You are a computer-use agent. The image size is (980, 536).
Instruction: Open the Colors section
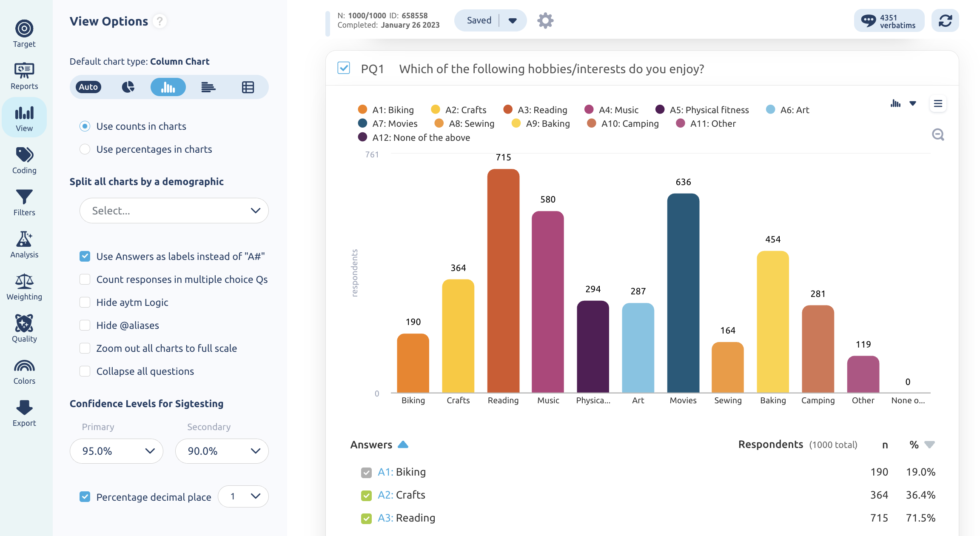pyautogui.click(x=24, y=371)
